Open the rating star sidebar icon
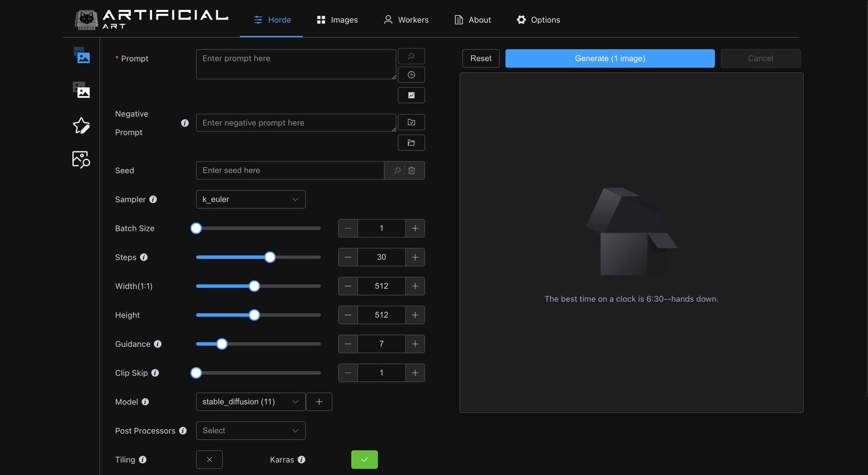Screen dimensions: 868x475 tap(81, 125)
